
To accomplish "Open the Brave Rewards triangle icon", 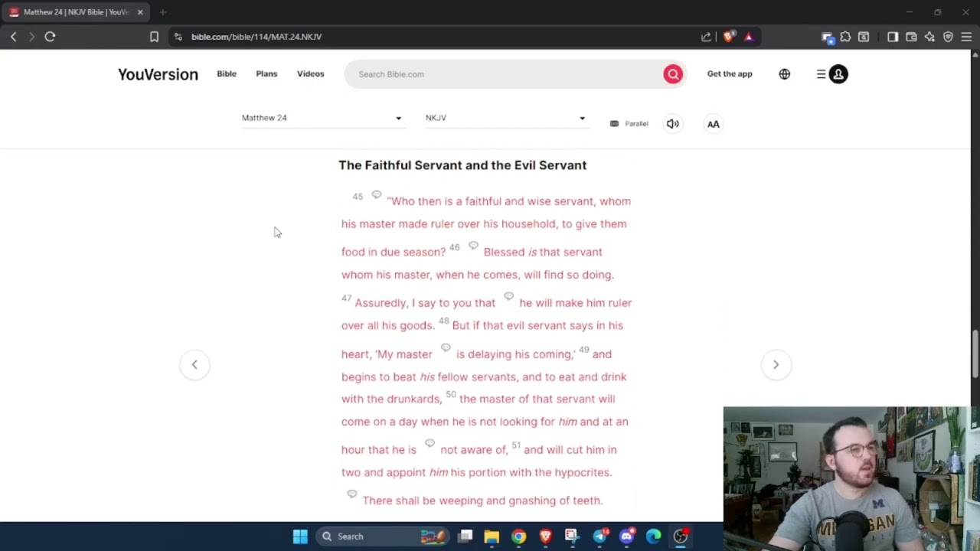I will point(749,37).
